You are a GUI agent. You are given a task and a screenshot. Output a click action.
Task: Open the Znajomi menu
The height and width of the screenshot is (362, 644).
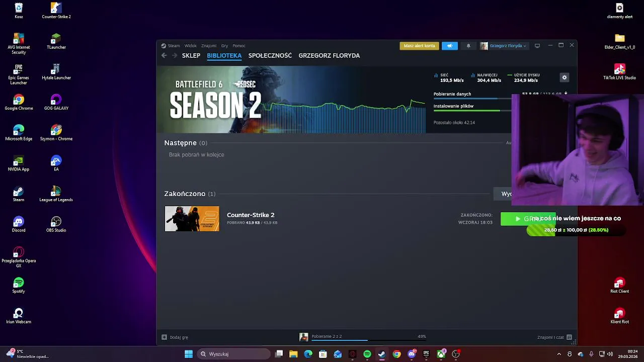(209, 46)
